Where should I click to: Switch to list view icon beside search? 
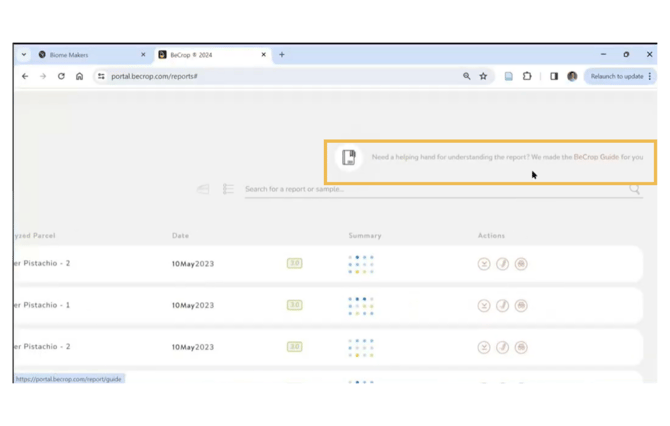(228, 189)
